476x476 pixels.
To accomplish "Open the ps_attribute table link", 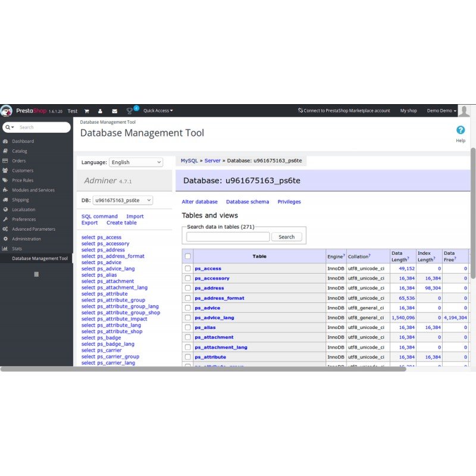I will 211,357.
